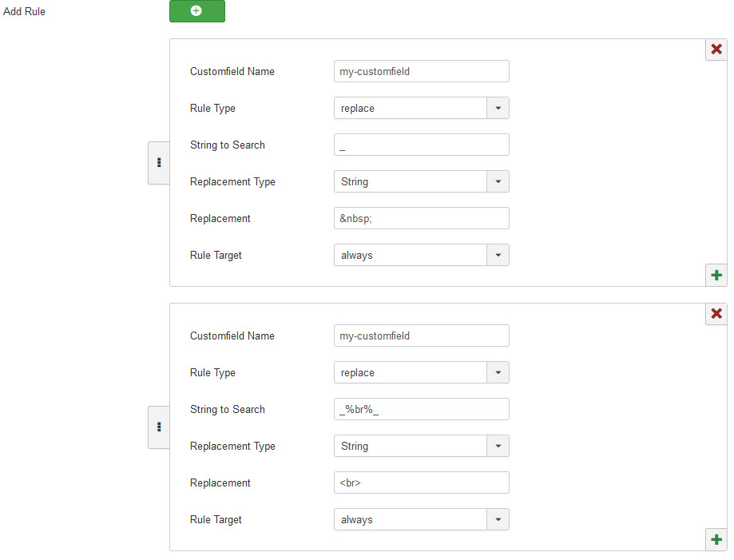The height and width of the screenshot is (560, 734).
Task: Click the first rule's Replacement label
Action: [x=220, y=219]
